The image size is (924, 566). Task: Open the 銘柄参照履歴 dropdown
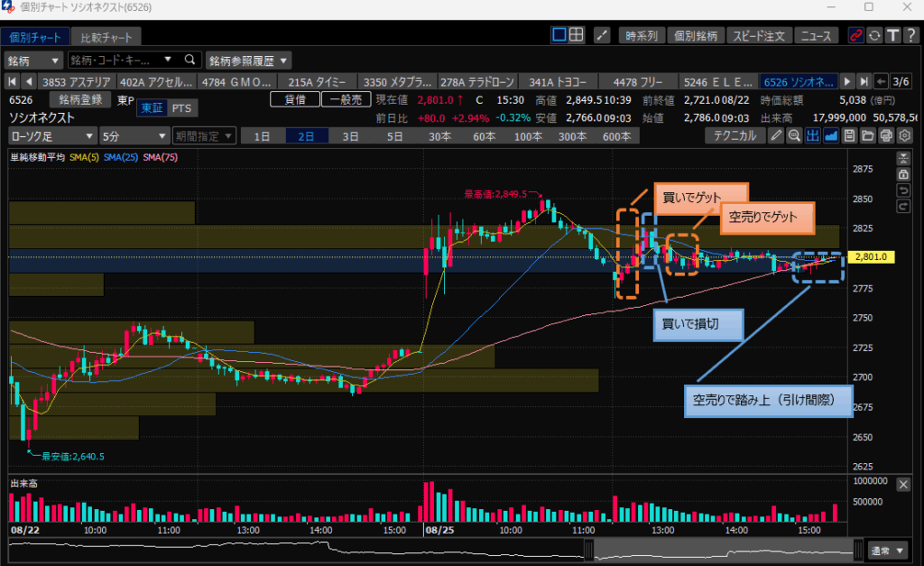(249, 60)
